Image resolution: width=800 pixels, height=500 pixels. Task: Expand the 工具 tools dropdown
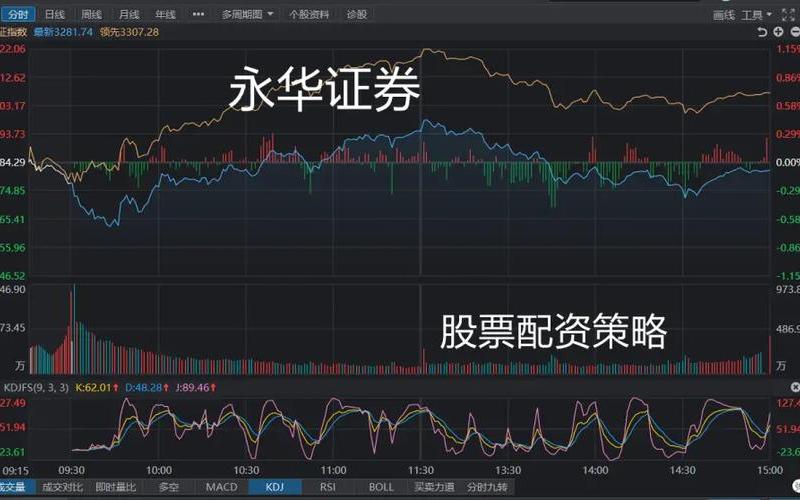(x=756, y=15)
